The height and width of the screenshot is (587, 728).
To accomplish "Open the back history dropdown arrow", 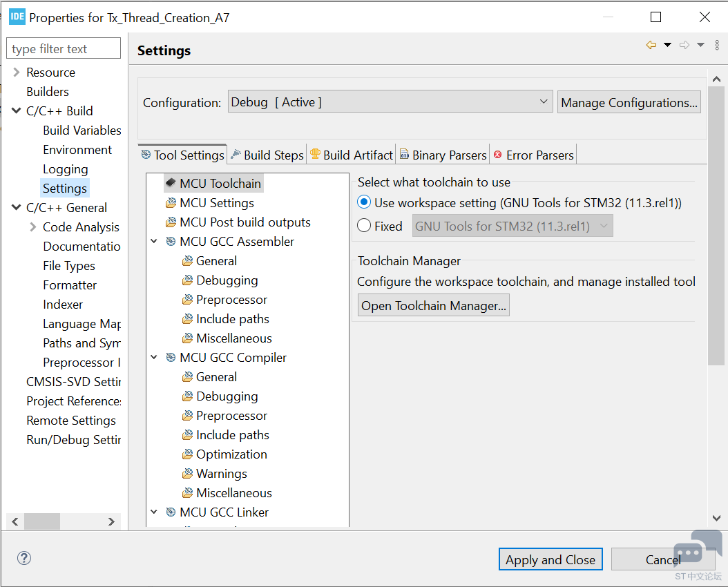I will tap(667, 45).
